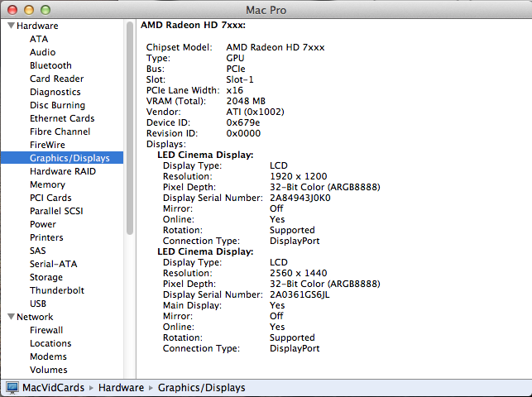The height and width of the screenshot is (397, 532).
Task: Open Hardware RAID entry
Action: [63, 171]
